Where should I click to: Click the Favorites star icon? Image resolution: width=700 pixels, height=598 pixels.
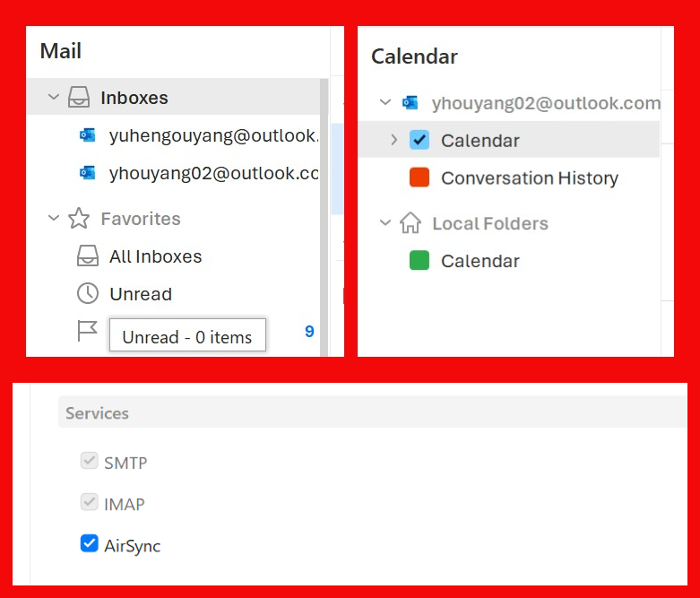(79, 219)
